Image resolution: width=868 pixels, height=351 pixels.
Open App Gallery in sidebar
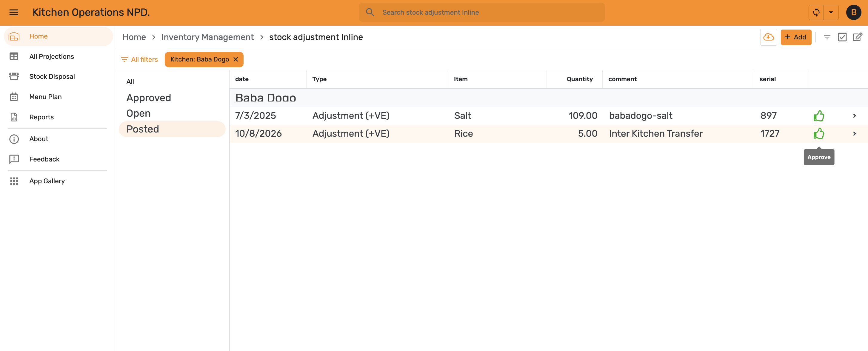click(x=58, y=181)
